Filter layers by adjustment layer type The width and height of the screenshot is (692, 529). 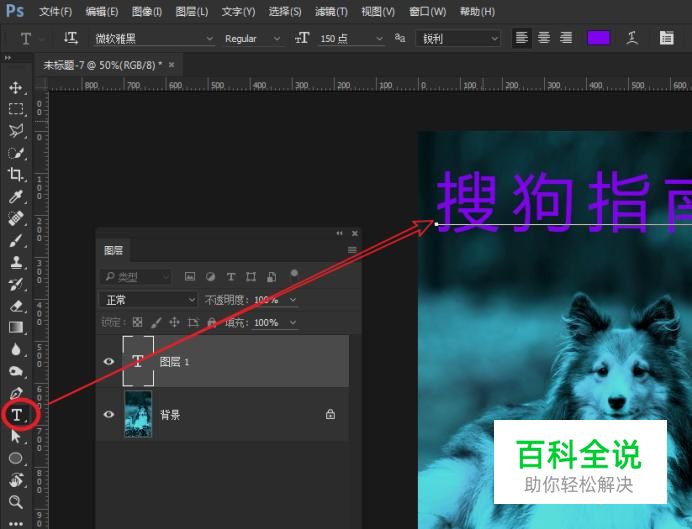point(211,277)
